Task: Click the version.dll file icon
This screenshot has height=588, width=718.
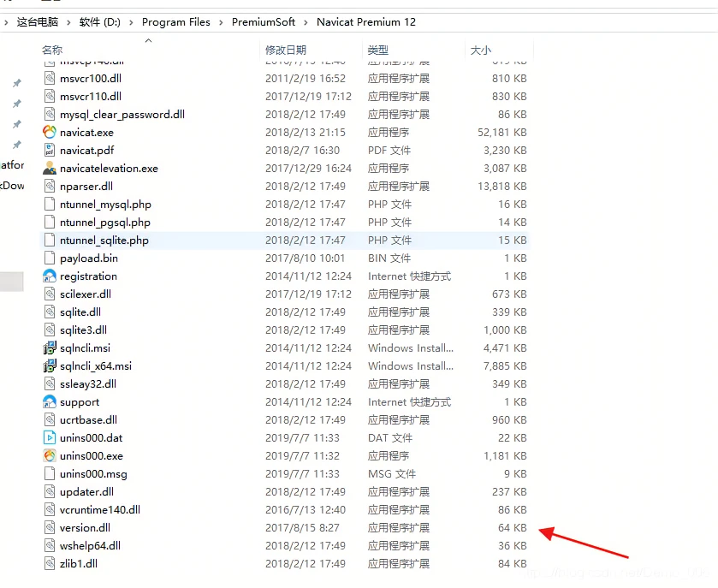Action: [50, 527]
